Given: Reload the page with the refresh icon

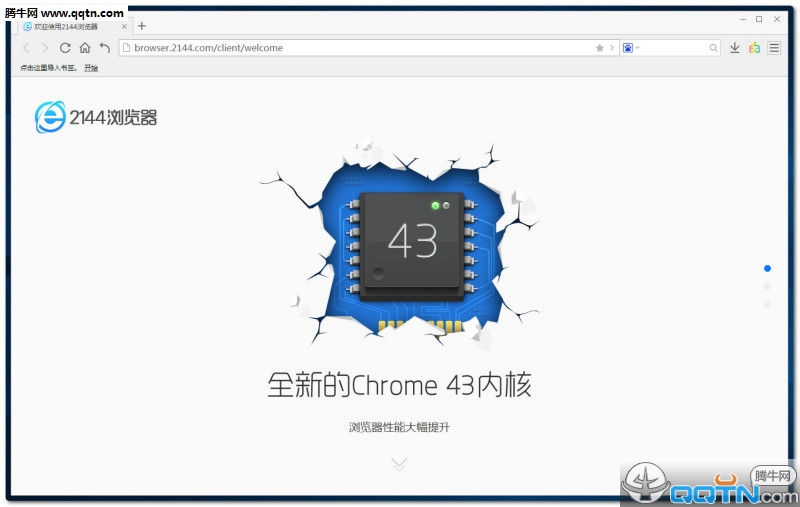Looking at the screenshot, I should coord(65,48).
